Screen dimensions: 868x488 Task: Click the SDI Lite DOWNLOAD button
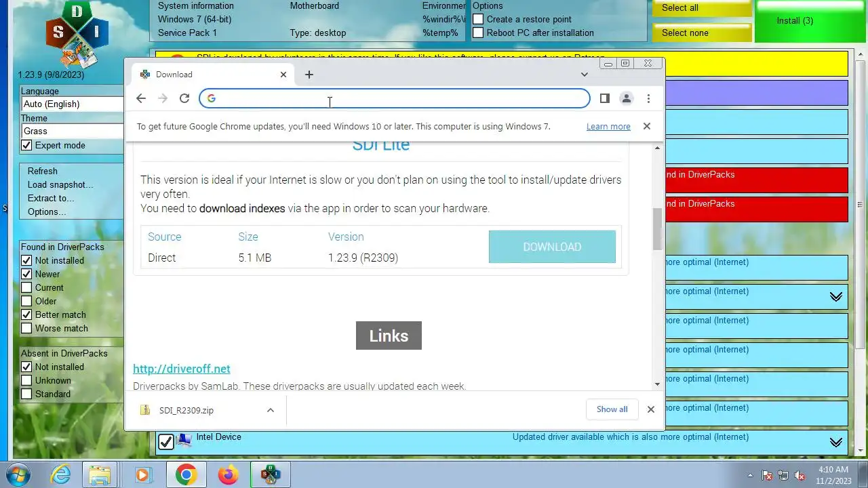(x=552, y=247)
